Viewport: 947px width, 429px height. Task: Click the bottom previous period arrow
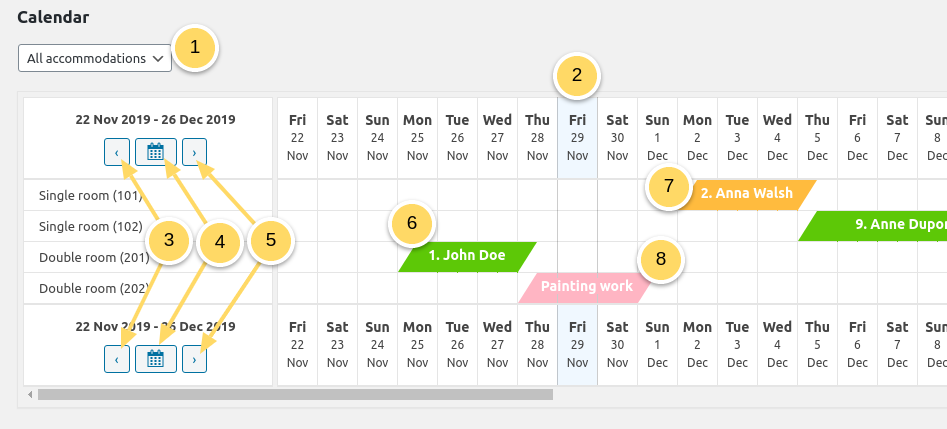pyautogui.click(x=117, y=359)
